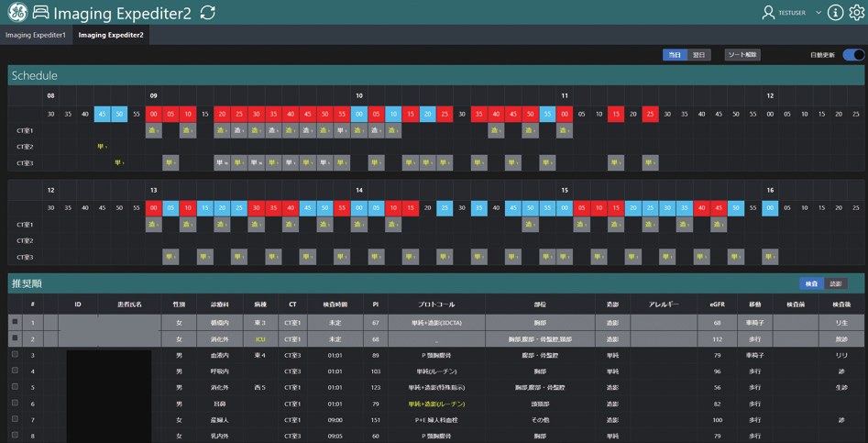Toggle the 自動更新 auto-update switch
Screen dimensions: 868x443
coord(853,55)
